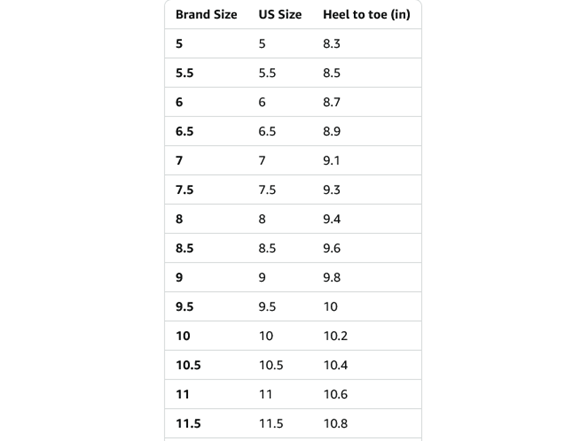The image size is (588, 441).
Task: Click the Brand Size column header
Action: (x=206, y=15)
